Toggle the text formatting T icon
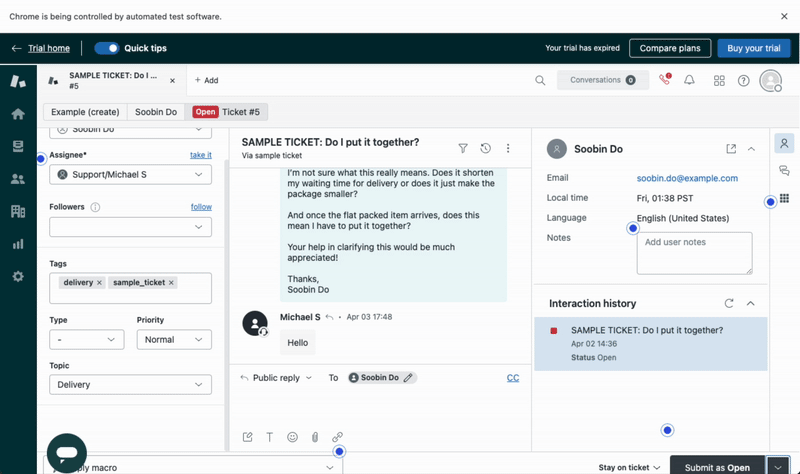The height and width of the screenshot is (474, 800). (269, 437)
